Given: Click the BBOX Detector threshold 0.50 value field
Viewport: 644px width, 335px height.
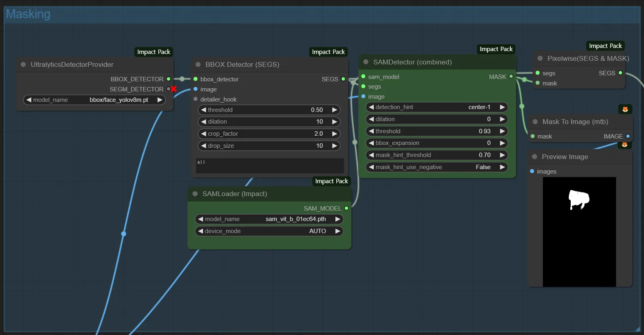Looking at the screenshot, I should tap(269, 110).
